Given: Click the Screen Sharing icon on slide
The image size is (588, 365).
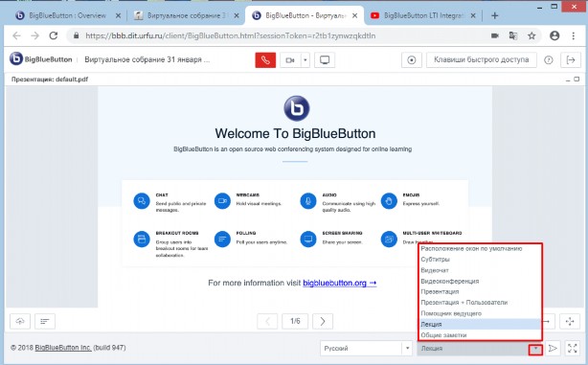Looking at the screenshot, I should pyautogui.click(x=308, y=239).
